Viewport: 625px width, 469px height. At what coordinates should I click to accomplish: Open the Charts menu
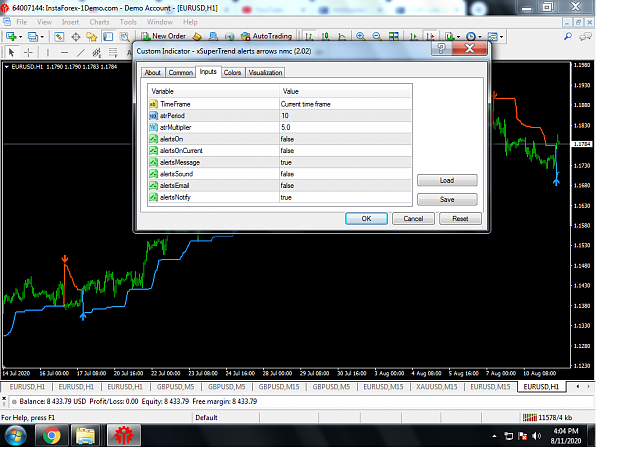click(x=99, y=22)
